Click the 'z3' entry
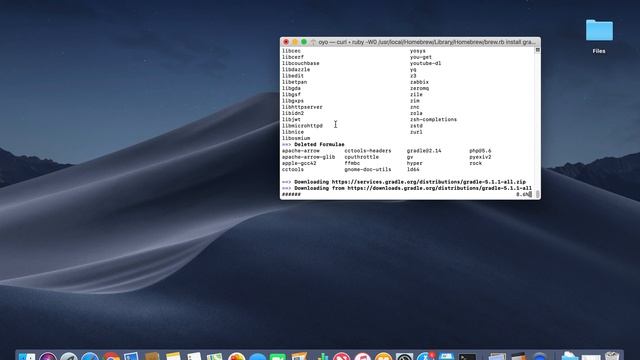The image size is (640, 360). click(413, 76)
